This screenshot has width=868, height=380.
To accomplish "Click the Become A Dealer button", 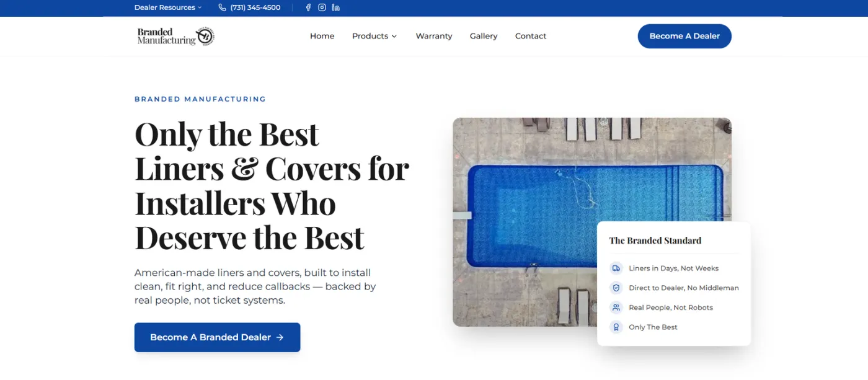I will [x=684, y=36].
